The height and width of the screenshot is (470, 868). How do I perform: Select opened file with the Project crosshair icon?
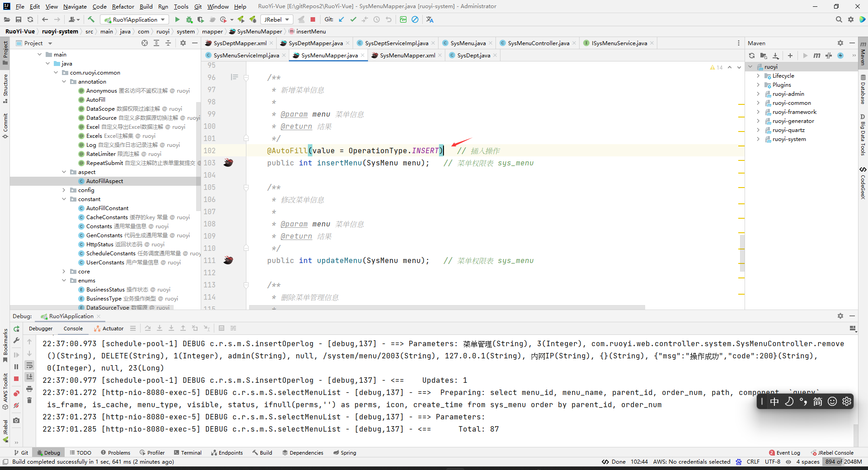(145, 43)
